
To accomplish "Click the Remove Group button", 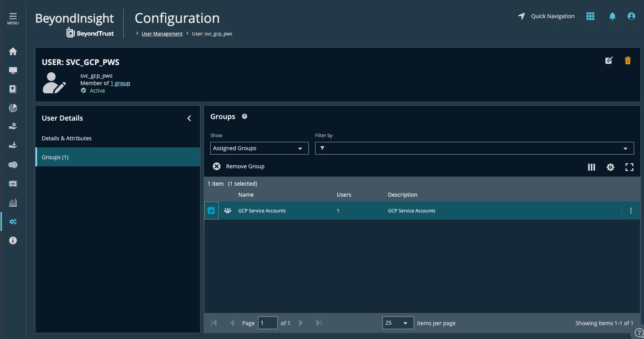I will (239, 166).
